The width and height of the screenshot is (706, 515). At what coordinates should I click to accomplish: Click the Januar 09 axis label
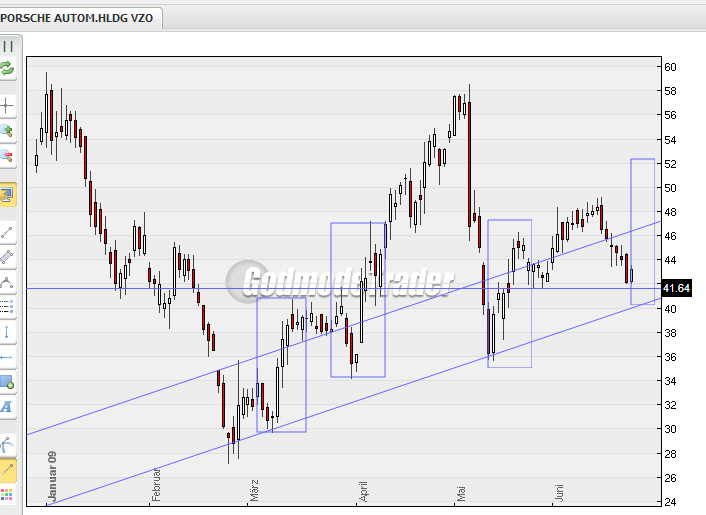point(52,476)
